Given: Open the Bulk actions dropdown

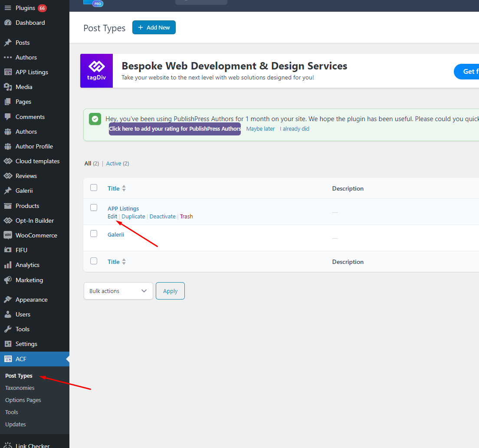Looking at the screenshot, I should (x=118, y=291).
